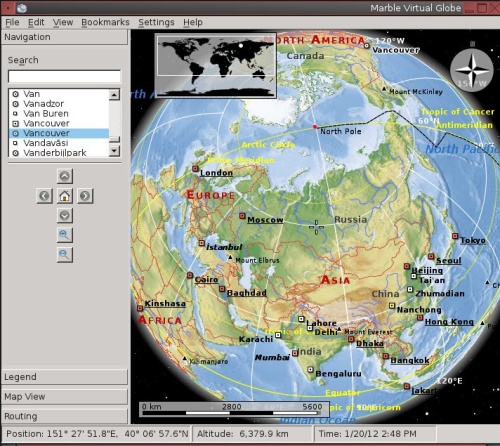The image size is (500, 446).
Task: Open the Bookmarks menu
Action: 105,22
